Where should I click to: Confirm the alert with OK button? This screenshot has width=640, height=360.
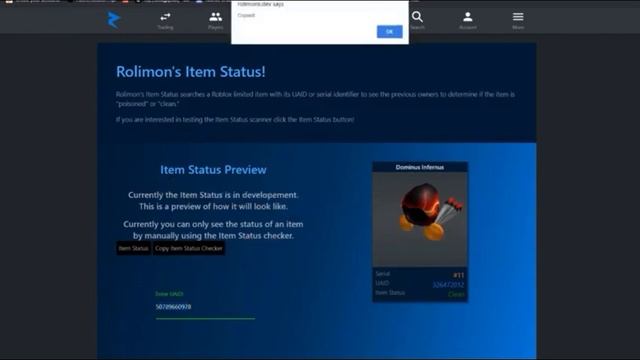click(x=389, y=31)
